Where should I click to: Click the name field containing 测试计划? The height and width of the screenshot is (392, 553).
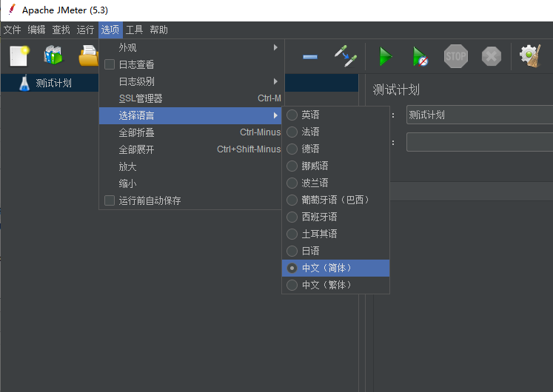[480, 115]
